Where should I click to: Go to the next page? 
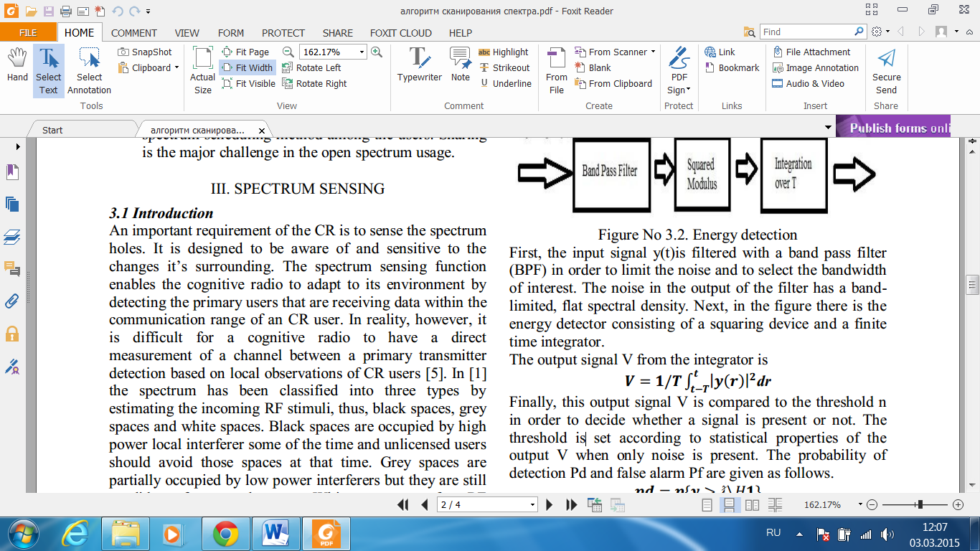(550, 505)
